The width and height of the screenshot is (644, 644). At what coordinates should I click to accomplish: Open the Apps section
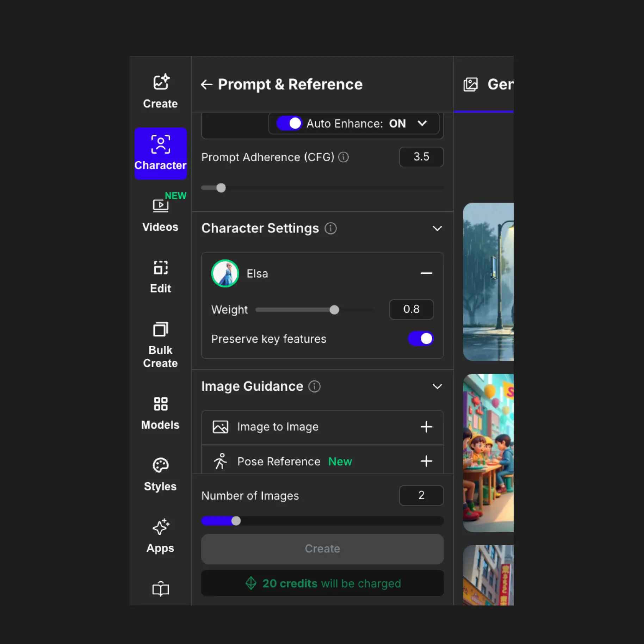pos(160,536)
